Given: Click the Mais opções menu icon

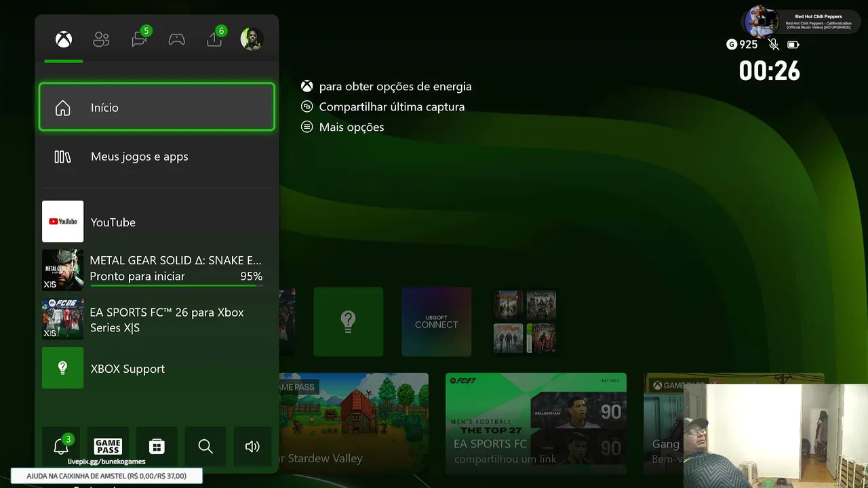Looking at the screenshot, I should point(307,127).
